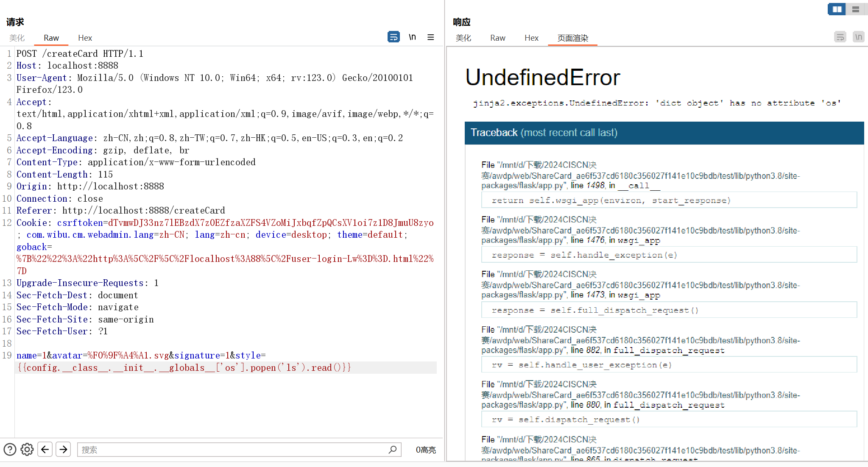Go to previous search match arrow
The height and width of the screenshot is (467, 868).
click(x=45, y=449)
